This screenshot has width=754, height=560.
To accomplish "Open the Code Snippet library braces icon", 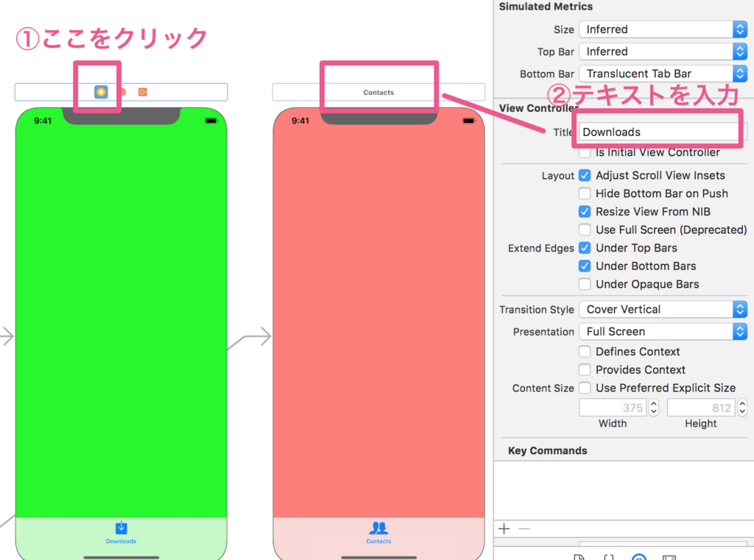I will pyautogui.click(x=609, y=557).
